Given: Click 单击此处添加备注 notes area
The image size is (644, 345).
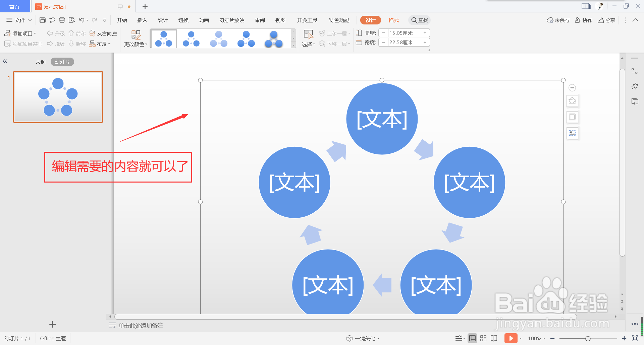Looking at the screenshot, I should (x=141, y=325).
